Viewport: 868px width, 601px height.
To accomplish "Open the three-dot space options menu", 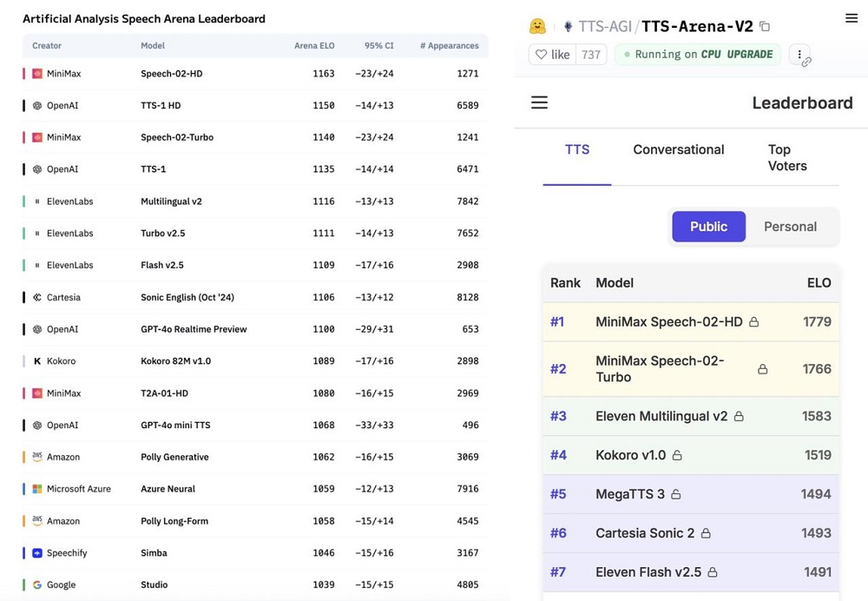I will [799, 55].
